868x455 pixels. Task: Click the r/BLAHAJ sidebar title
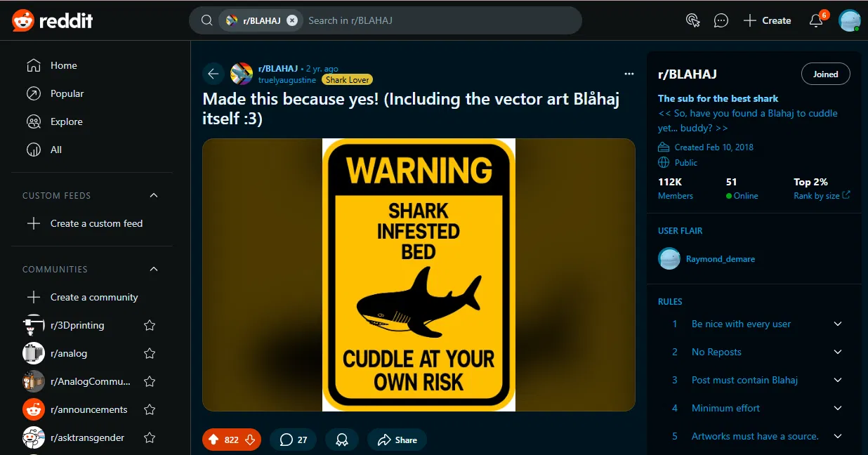687,74
